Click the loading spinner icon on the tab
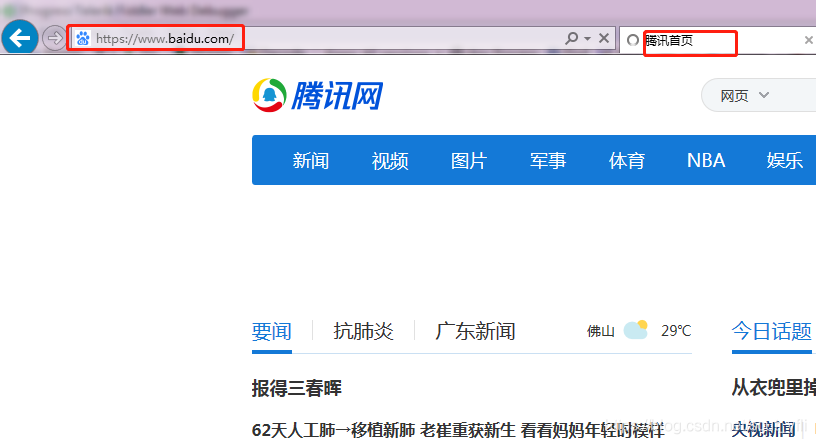This screenshot has height=444, width=816. click(x=632, y=40)
